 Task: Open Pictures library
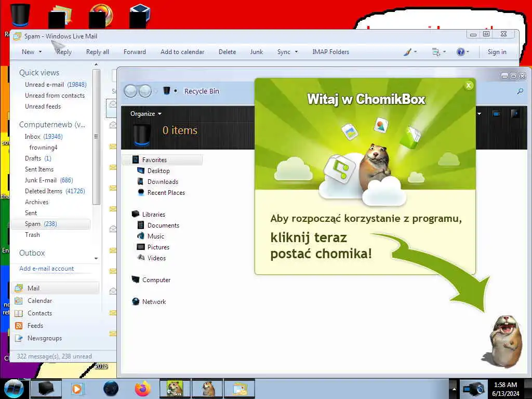(158, 247)
